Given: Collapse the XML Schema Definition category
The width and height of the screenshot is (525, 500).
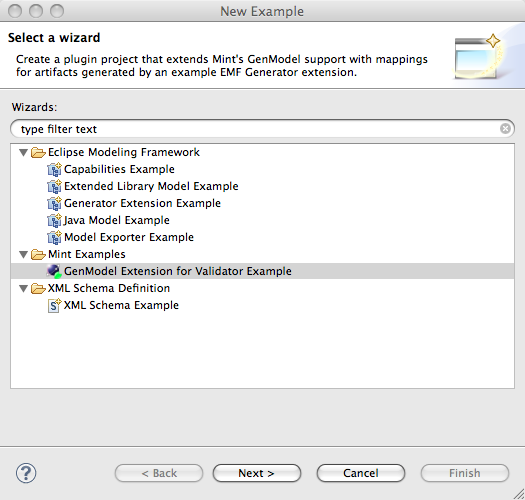Looking at the screenshot, I should coord(23,289).
